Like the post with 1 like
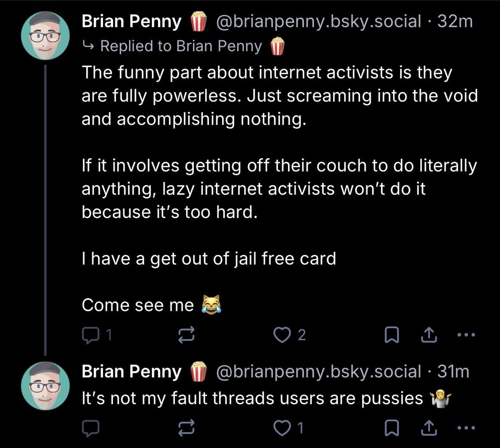 point(281,428)
